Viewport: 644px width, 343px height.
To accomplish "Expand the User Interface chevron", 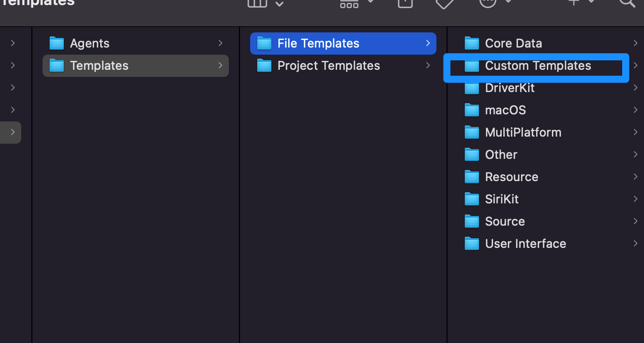I will click(x=635, y=244).
